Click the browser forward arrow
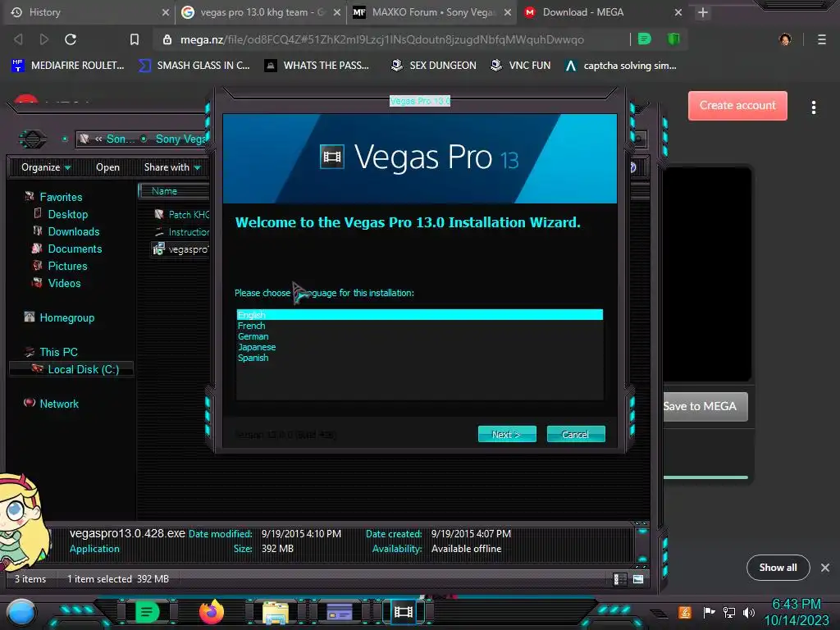This screenshot has height=630, width=840. 44,39
